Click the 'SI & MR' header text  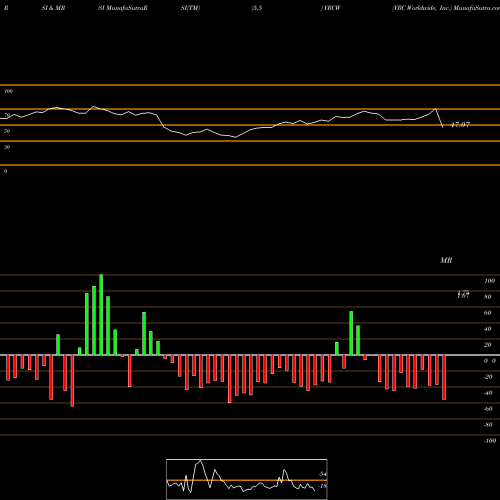(x=53, y=8)
